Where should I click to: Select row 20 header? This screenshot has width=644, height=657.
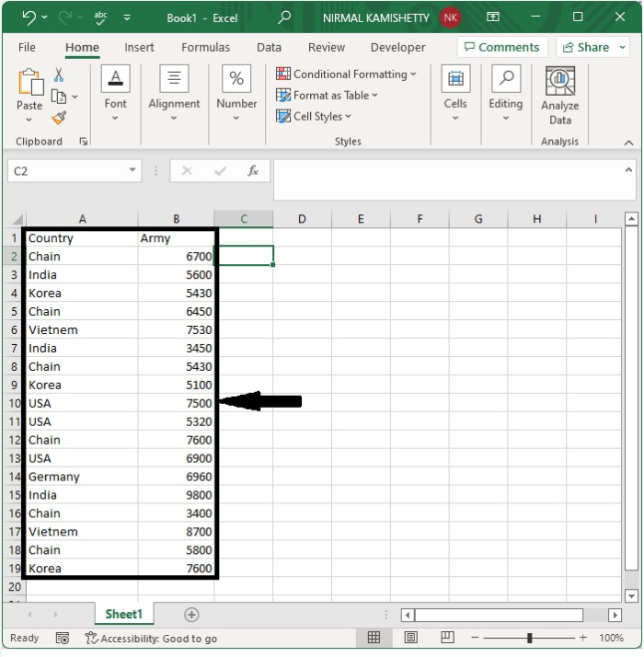coord(14,587)
